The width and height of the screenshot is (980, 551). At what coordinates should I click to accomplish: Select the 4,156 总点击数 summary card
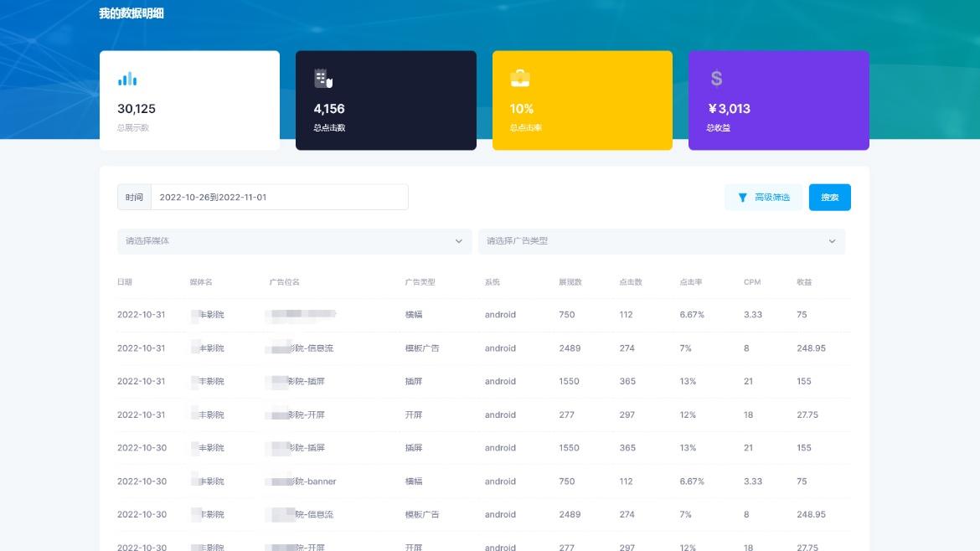(385, 100)
